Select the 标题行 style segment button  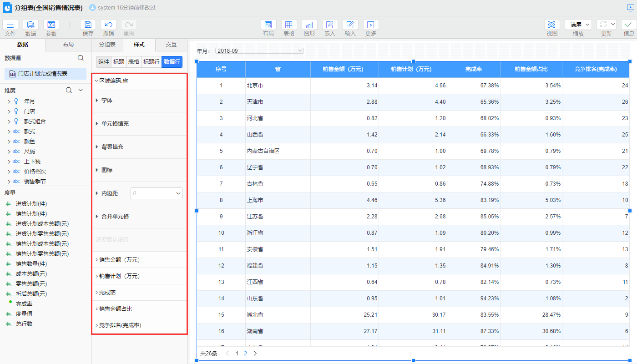[x=151, y=62]
